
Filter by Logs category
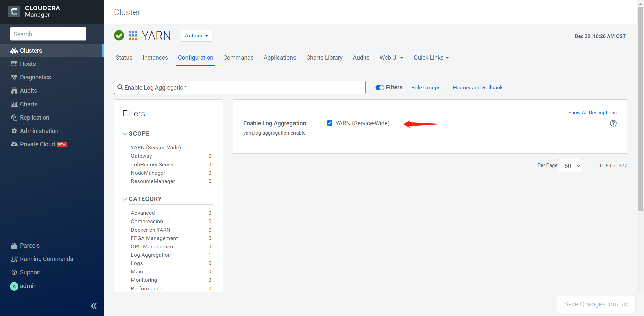click(137, 263)
